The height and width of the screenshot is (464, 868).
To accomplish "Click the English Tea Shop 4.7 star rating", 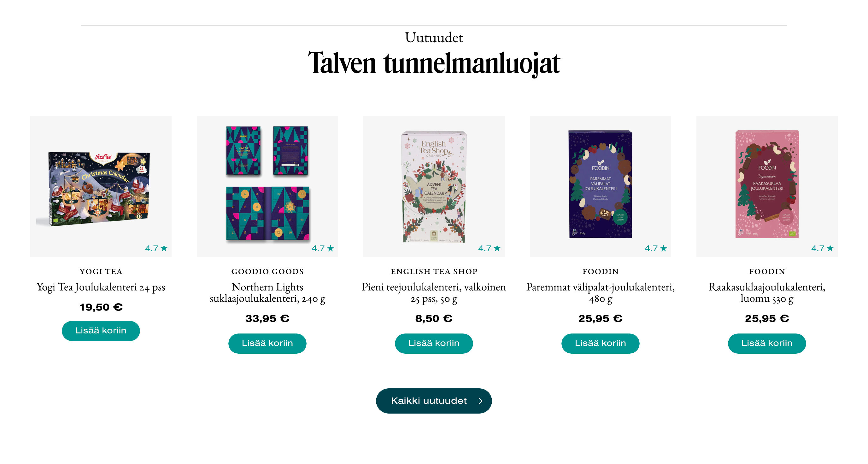I will pos(489,248).
